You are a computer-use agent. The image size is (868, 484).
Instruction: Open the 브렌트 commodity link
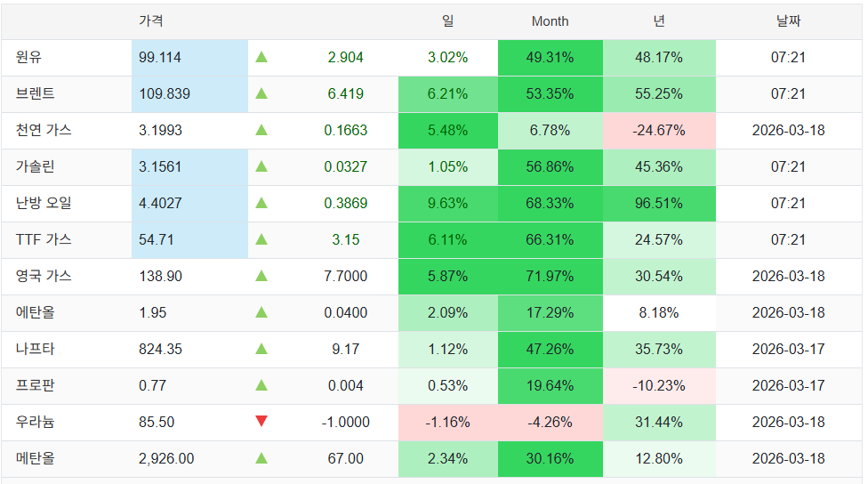pyautogui.click(x=36, y=94)
